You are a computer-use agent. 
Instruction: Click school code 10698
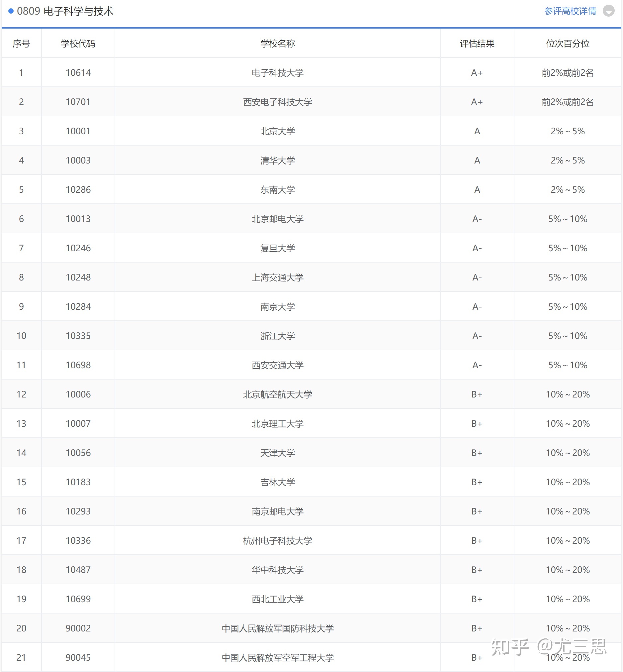tap(78, 365)
